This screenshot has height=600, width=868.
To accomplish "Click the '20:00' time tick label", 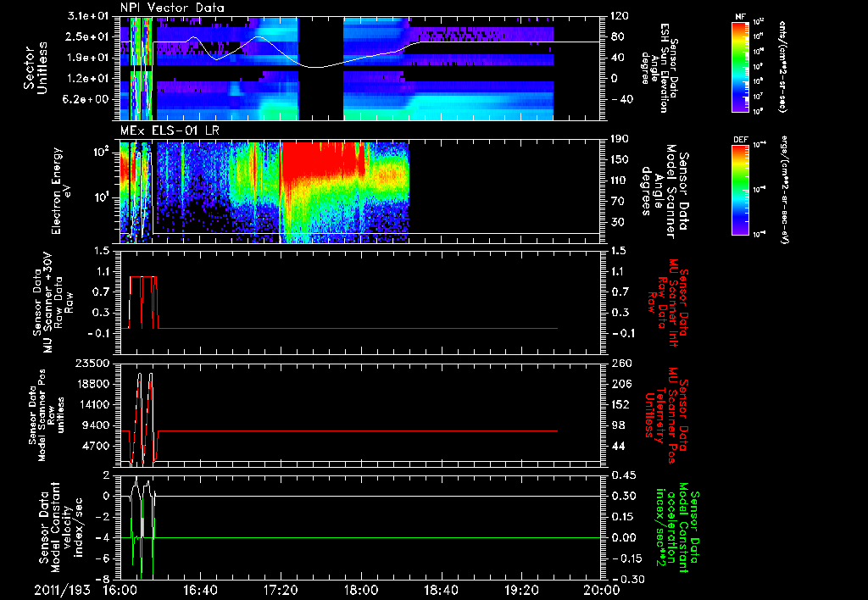I will 601,590.
